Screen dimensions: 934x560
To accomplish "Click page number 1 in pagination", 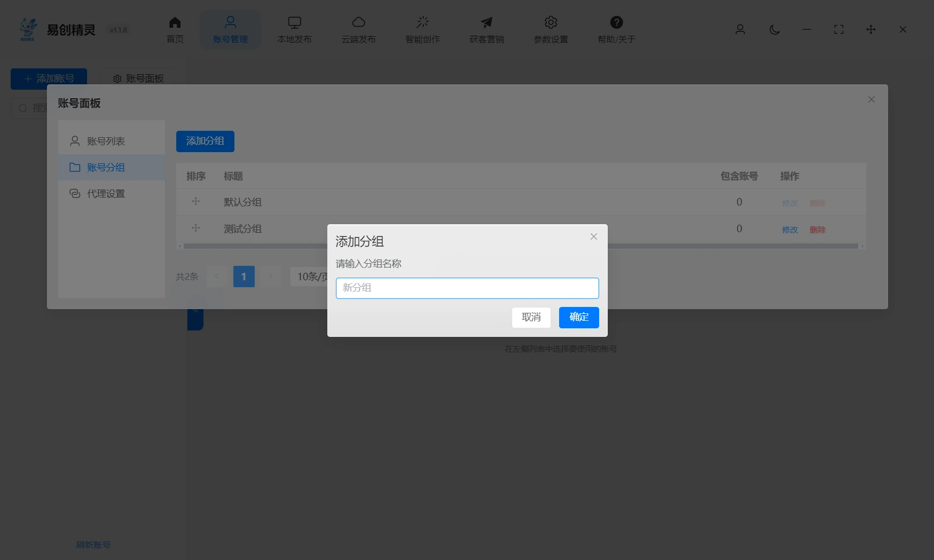I will pyautogui.click(x=244, y=277).
